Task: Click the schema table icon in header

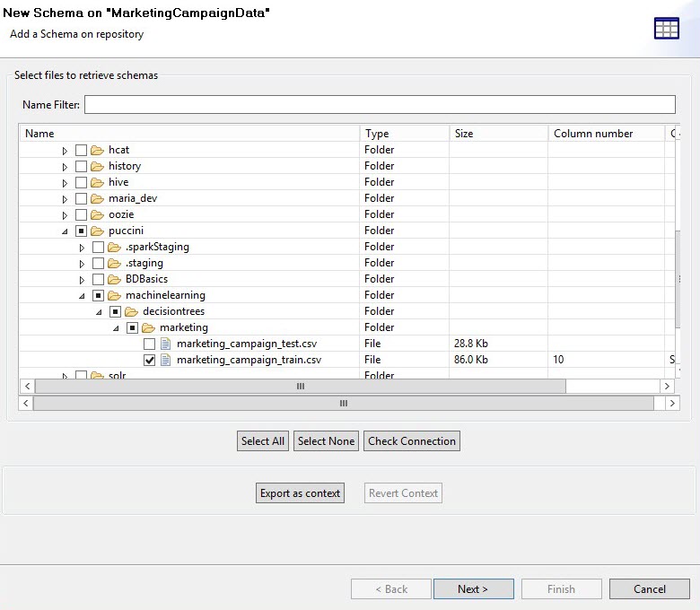Action: [666, 29]
